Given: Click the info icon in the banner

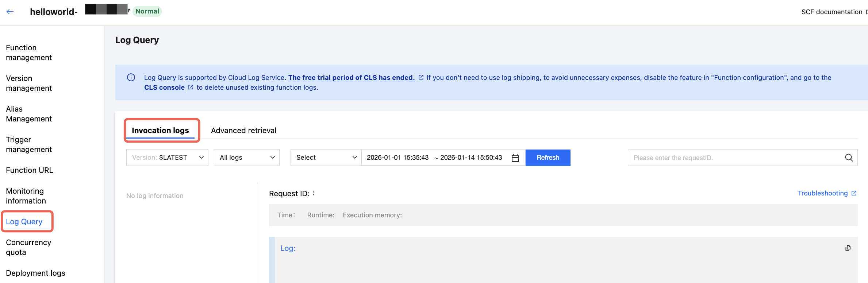Looking at the screenshot, I should pos(131,77).
